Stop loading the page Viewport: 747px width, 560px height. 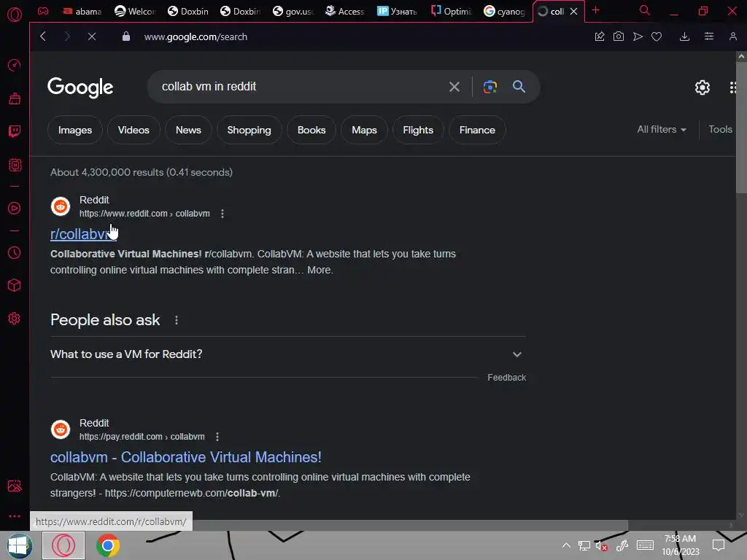click(92, 36)
